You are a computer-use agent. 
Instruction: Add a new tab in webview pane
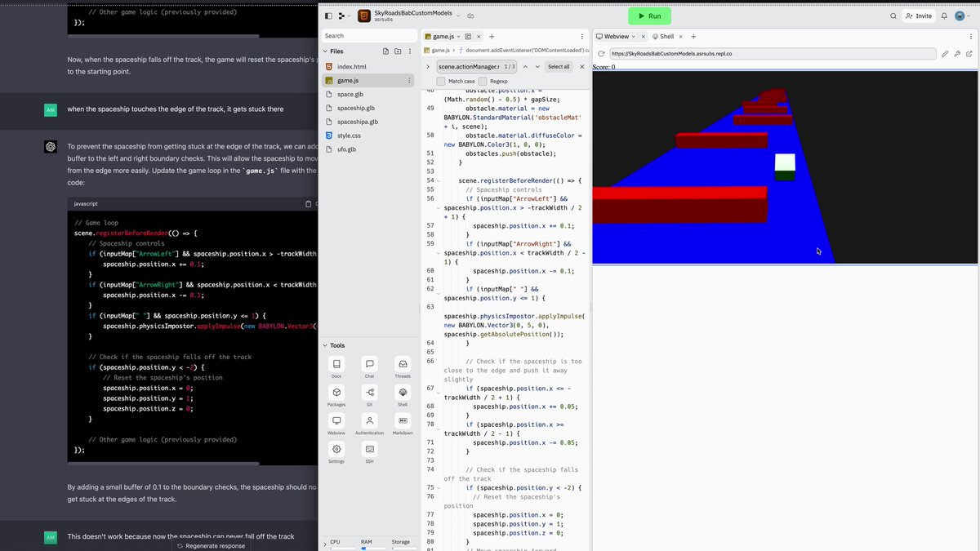point(693,37)
